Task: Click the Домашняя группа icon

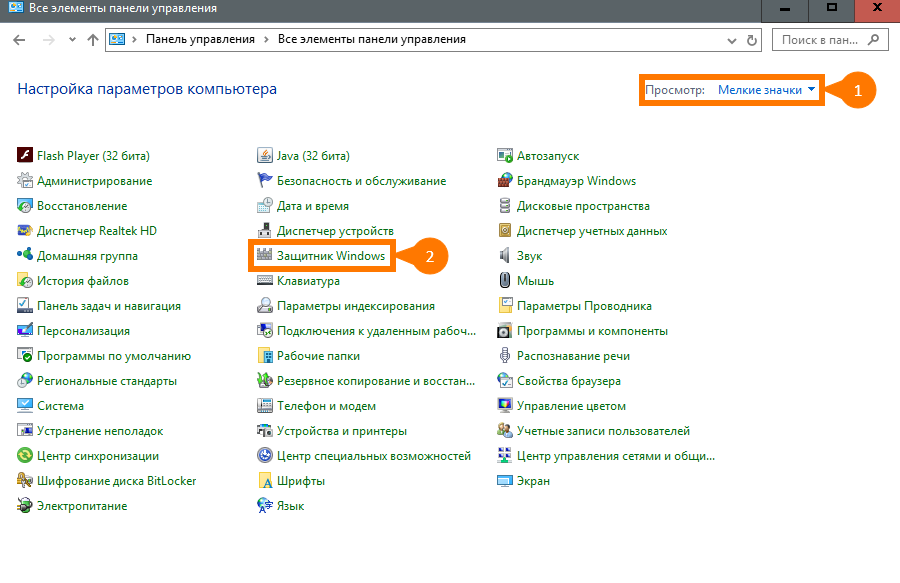Action: pyautogui.click(x=25, y=255)
